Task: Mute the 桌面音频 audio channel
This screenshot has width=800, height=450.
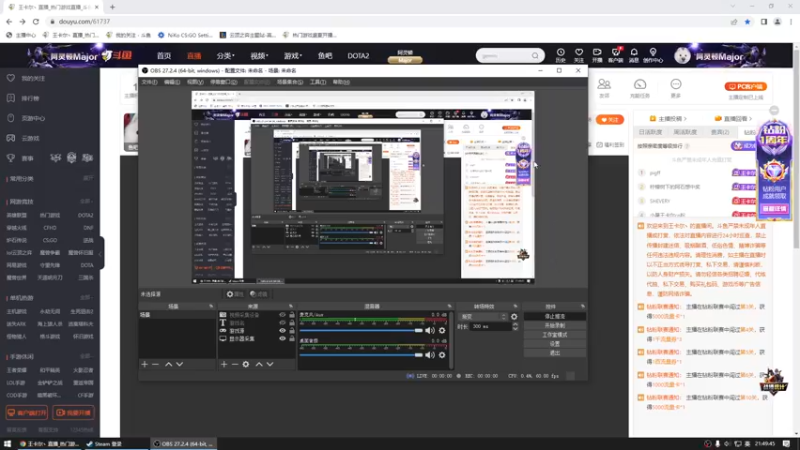Action: (430, 355)
